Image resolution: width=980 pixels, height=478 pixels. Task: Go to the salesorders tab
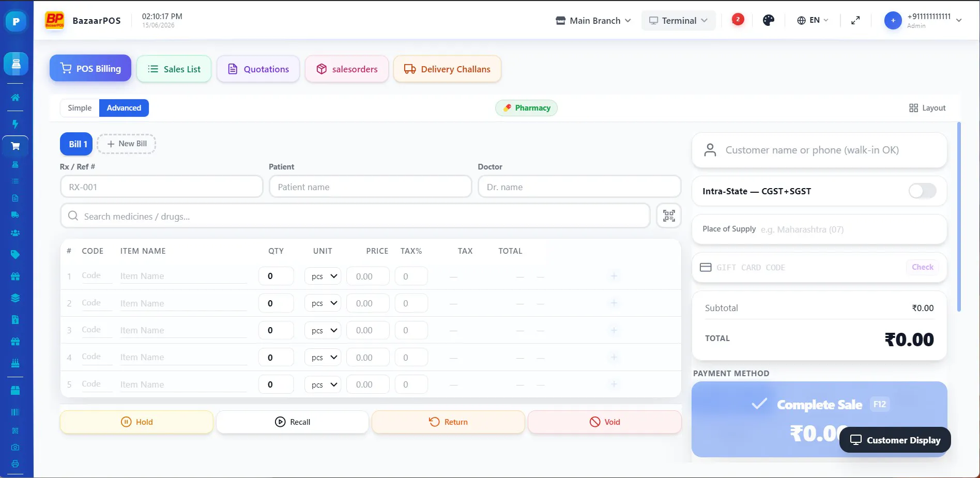click(346, 69)
